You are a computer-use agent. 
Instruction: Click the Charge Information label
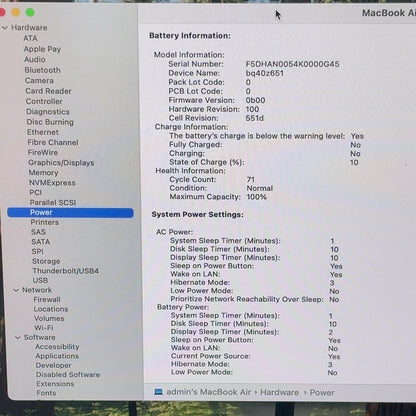tap(191, 127)
